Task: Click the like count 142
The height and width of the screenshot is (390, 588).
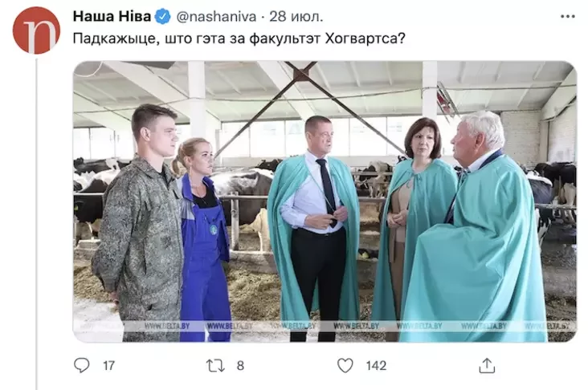Action: coord(376,366)
